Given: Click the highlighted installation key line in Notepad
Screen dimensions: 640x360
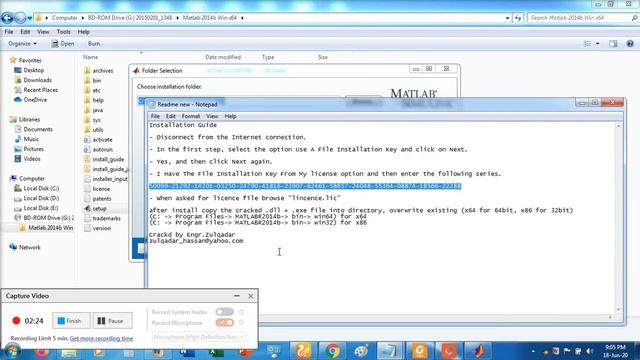Looking at the screenshot, I should click(x=305, y=186).
